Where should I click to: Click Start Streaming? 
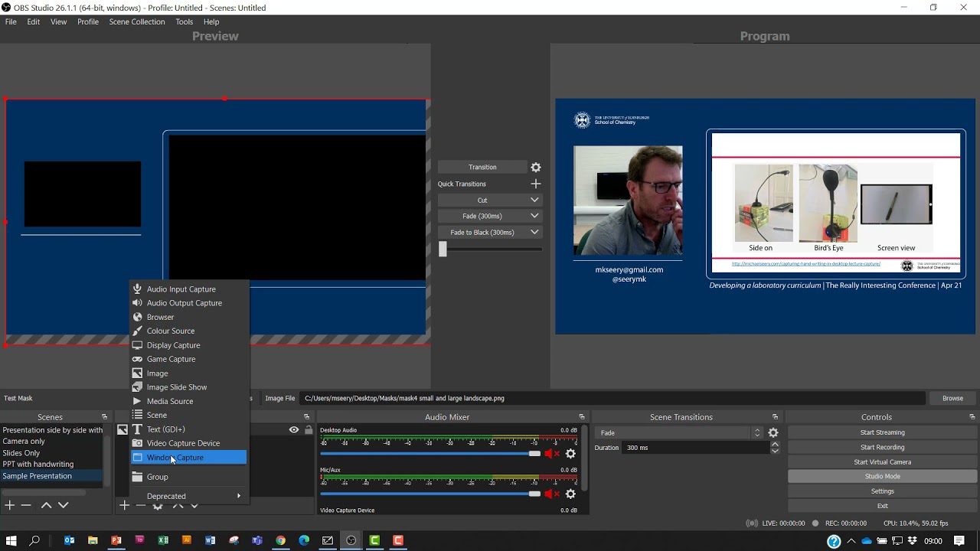(x=882, y=432)
